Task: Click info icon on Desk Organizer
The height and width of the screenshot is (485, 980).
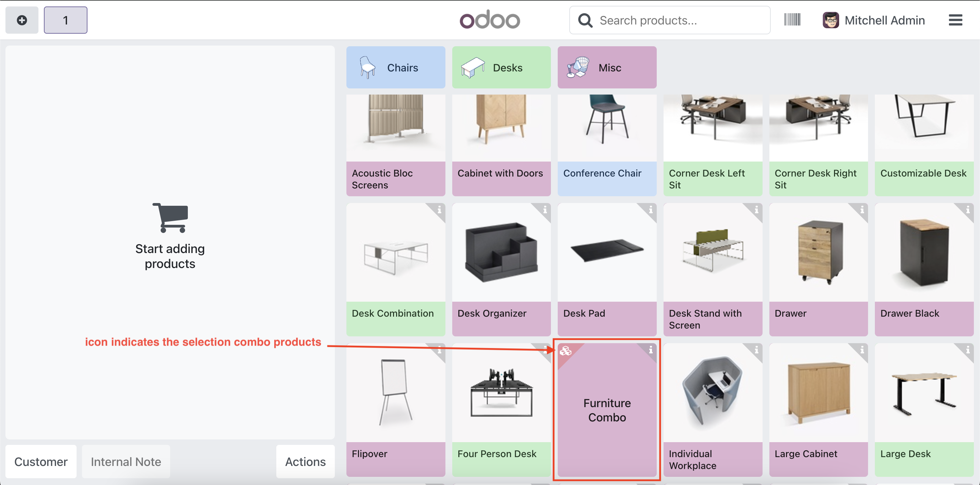Action: (x=545, y=209)
